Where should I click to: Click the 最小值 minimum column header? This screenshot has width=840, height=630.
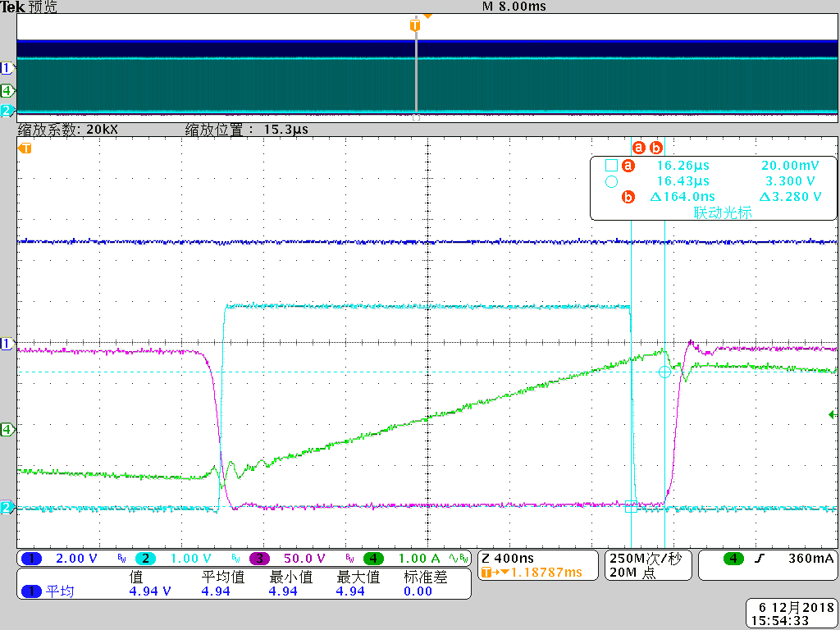pos(291,577)
